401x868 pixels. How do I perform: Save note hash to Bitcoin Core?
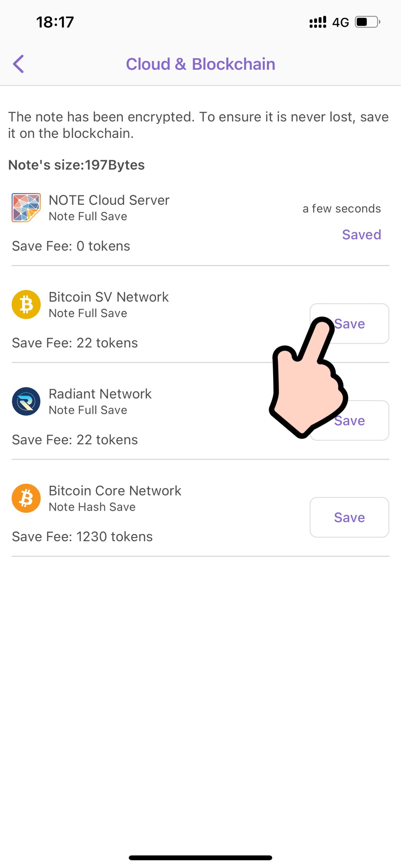[x=349, y=517]
